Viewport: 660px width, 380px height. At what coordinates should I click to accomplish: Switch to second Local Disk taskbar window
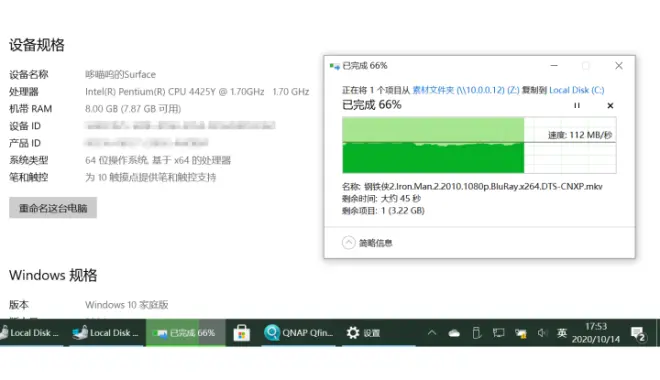[x=105, y=333]
